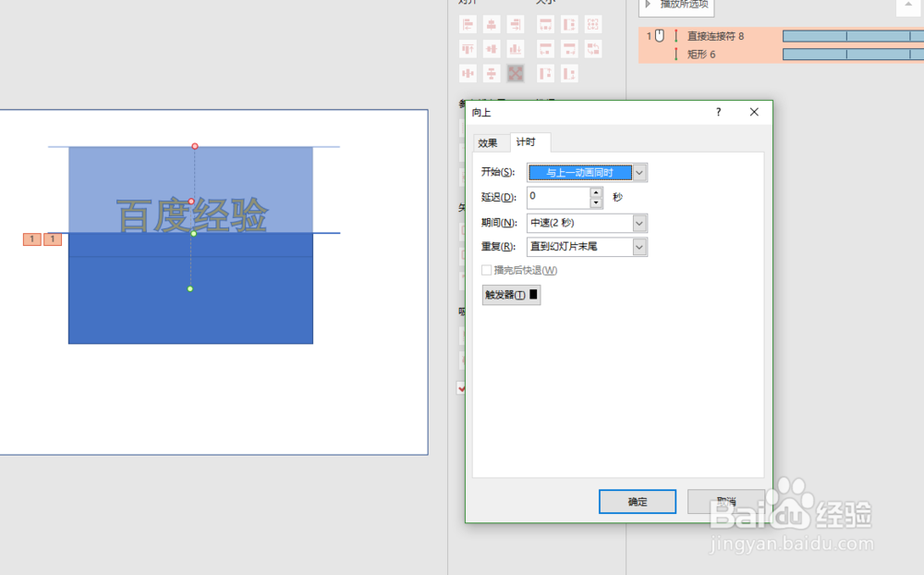The image size is (924, 575).
Task: Switch to the 效果 tab
Action: pyautogui.click(x=488, y=142)
